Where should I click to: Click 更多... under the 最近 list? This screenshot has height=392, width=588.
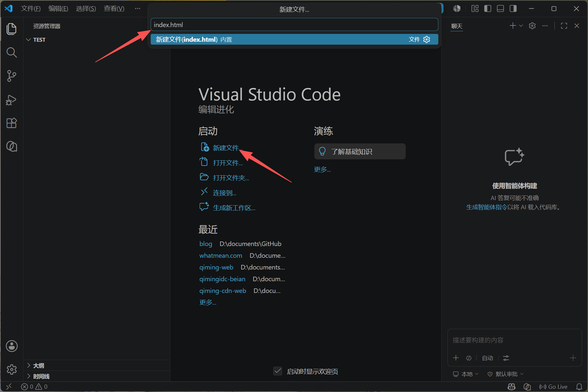208,302
